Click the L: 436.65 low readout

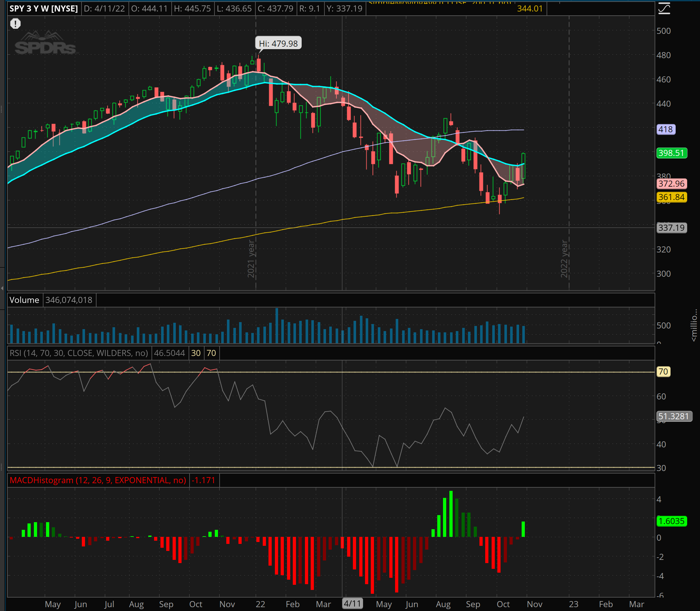[x=234, y=9]
